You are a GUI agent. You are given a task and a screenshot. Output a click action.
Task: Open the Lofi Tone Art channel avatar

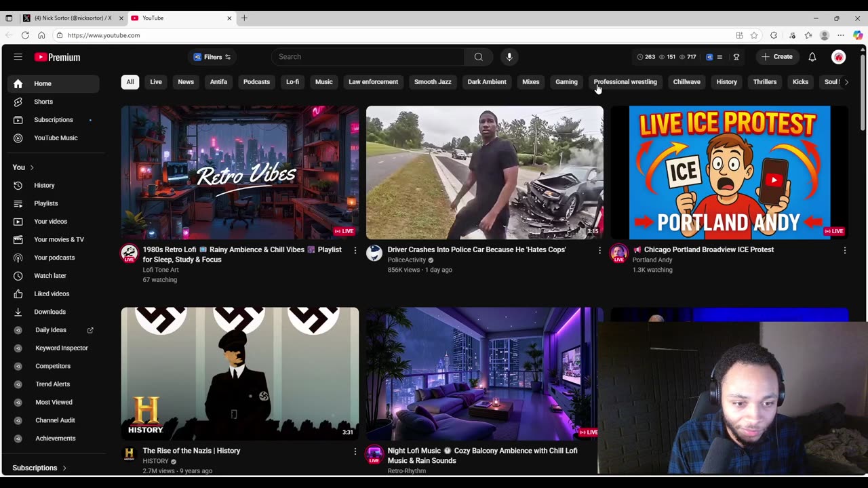129,253
